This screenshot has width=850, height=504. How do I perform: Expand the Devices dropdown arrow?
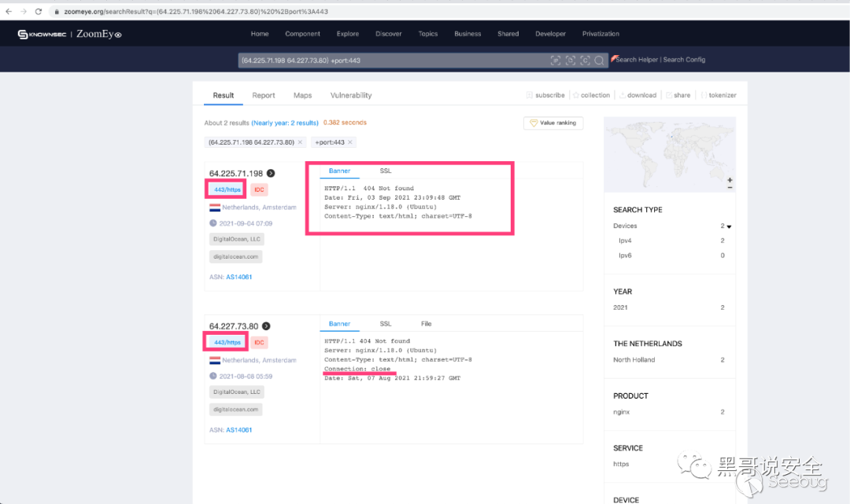click(x=729, y=226)
